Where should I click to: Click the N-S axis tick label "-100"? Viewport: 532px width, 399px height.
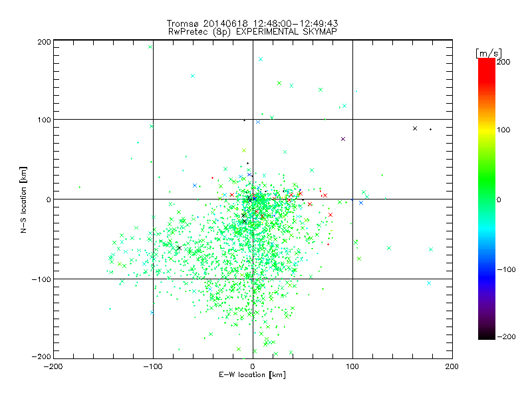41,279
